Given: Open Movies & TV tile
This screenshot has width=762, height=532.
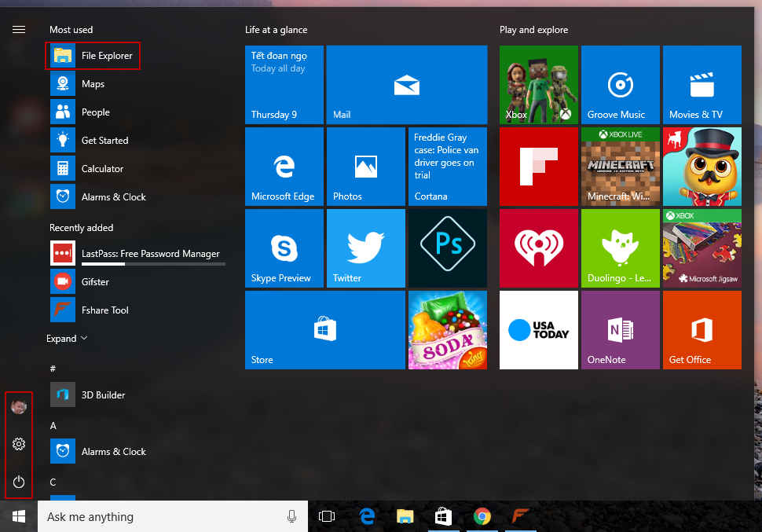Looking at the screenshot, I should point(702,85).
